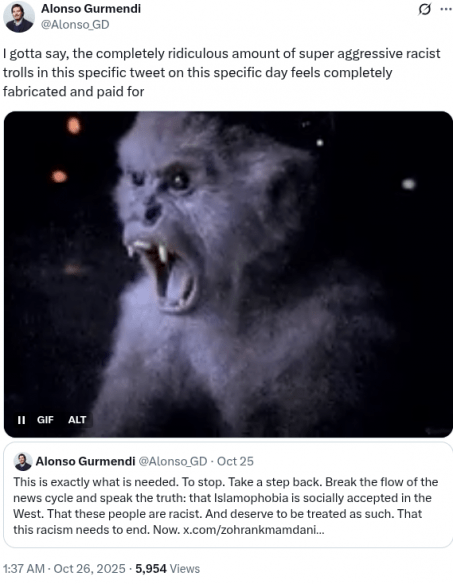The height and width of the screenshot is (584, 453).
Task: Open Alonso Gurmendi's large profile avatar
Action: pyautogui.click(x=19, y=16)
